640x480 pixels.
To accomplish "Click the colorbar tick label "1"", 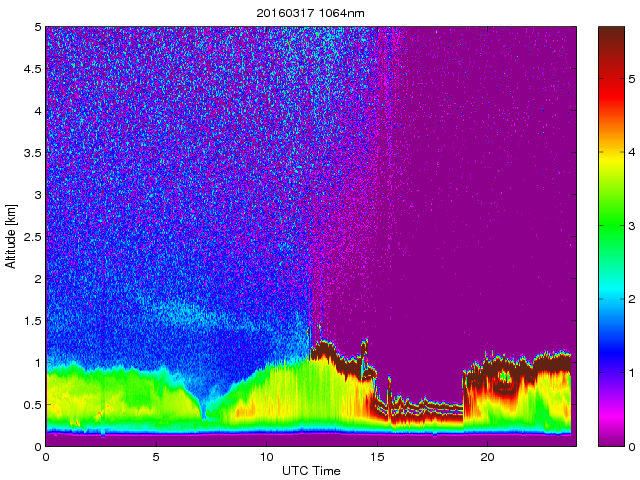I will 631,372.
